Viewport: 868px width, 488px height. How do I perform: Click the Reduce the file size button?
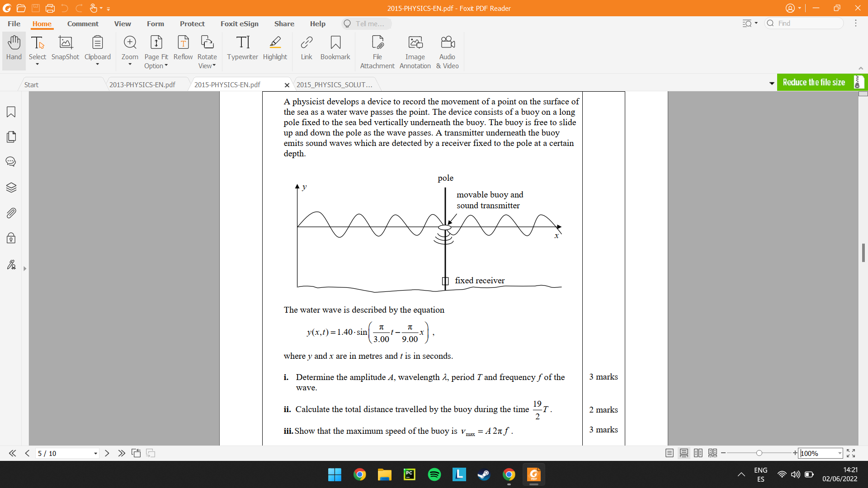coord(814,82)
